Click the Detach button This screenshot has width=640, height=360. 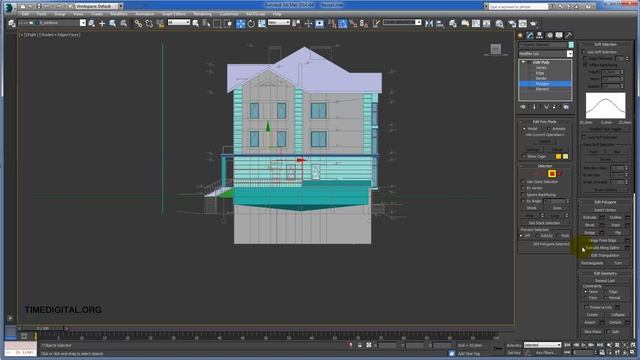pyautogui.click(x=616, y=322)
